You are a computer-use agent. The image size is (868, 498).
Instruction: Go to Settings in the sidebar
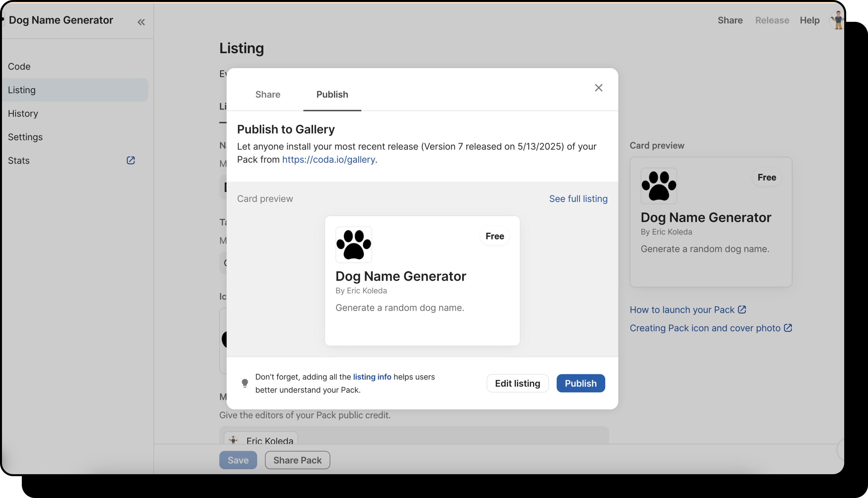tap(25, 137)
